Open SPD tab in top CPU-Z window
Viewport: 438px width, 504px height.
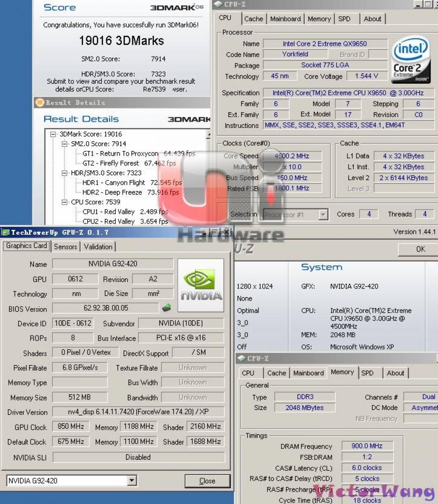(344, 19)
